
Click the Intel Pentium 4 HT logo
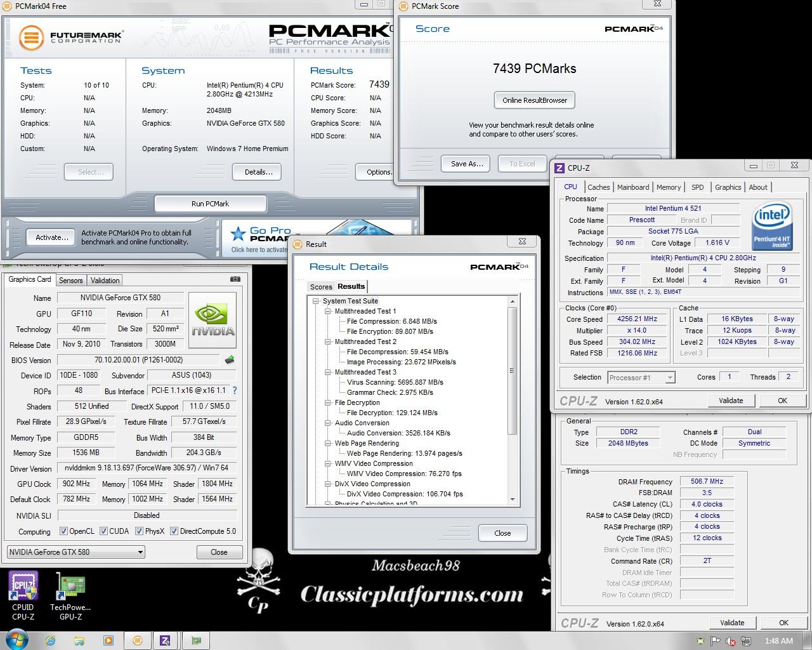coord(772,225)
